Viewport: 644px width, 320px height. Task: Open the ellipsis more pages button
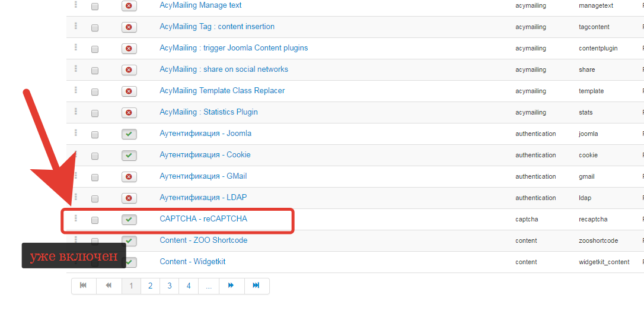click(x=209, y=286)
